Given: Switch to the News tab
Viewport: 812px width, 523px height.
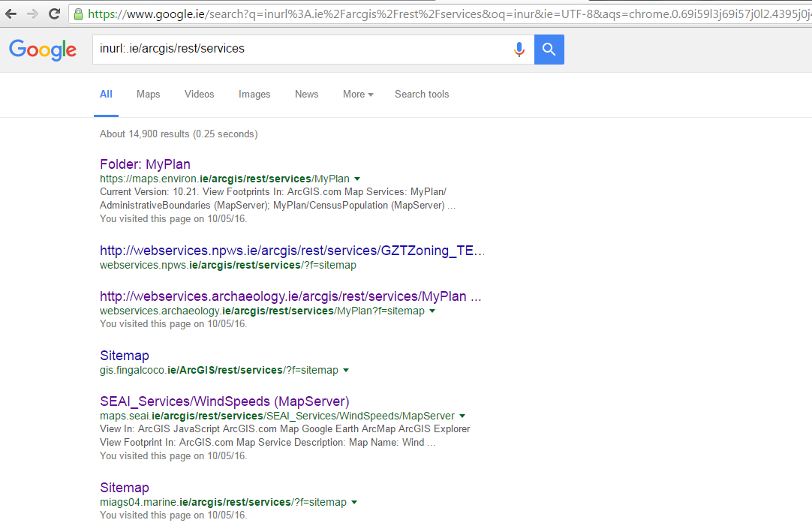Looking at the screenshot, I should tap(307, 95).
